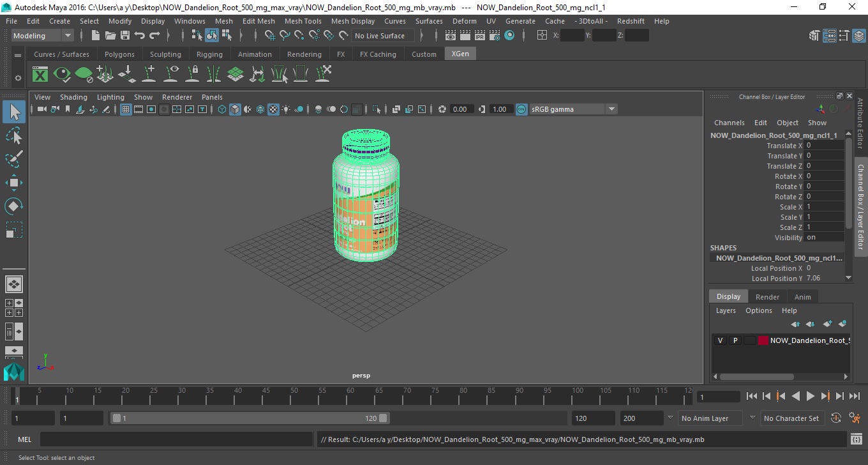Open the Layers menu in Layer Editor
The width and height of the screenshot is (868, 465).
(726, 310)
